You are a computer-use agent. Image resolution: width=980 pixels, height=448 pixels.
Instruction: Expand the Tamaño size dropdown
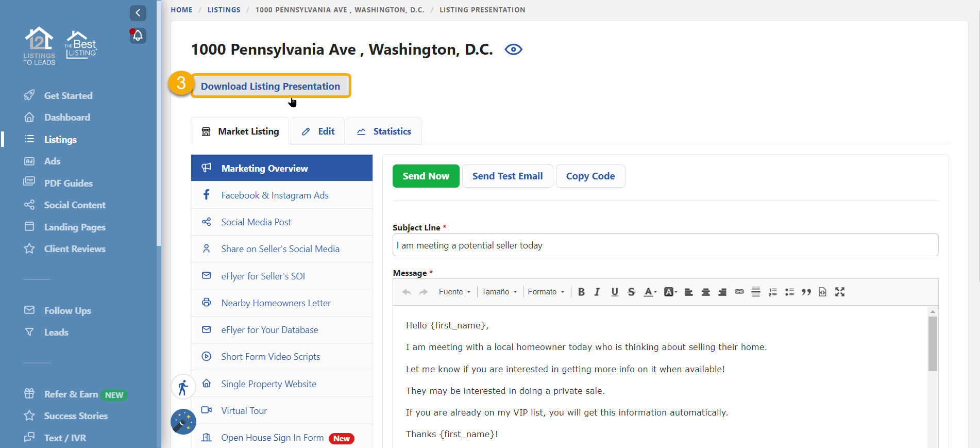499,292
